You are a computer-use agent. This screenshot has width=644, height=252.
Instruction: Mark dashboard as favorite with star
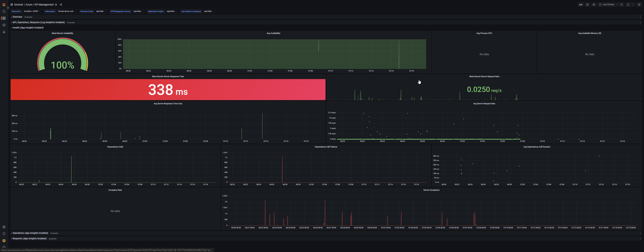(56, 5)
